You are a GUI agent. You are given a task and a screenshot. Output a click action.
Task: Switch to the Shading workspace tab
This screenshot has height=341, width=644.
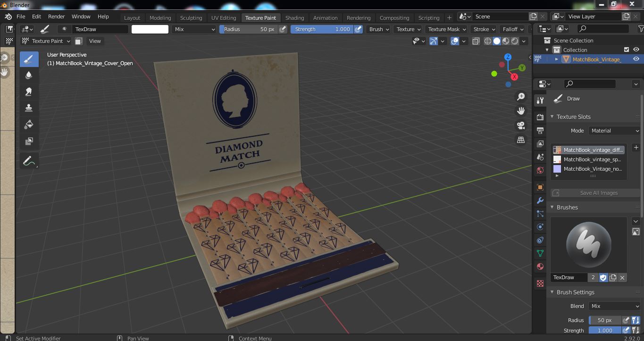(x=294, y=18)
